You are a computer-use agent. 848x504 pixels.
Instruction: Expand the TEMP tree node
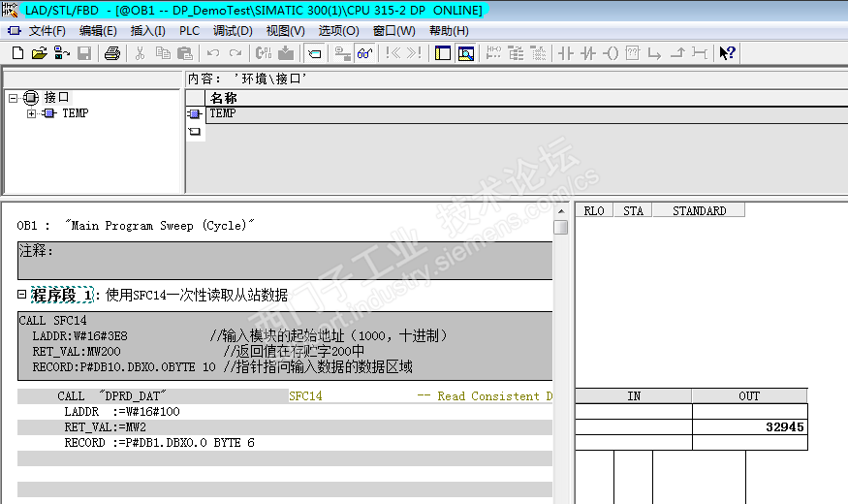click(31, 113)
